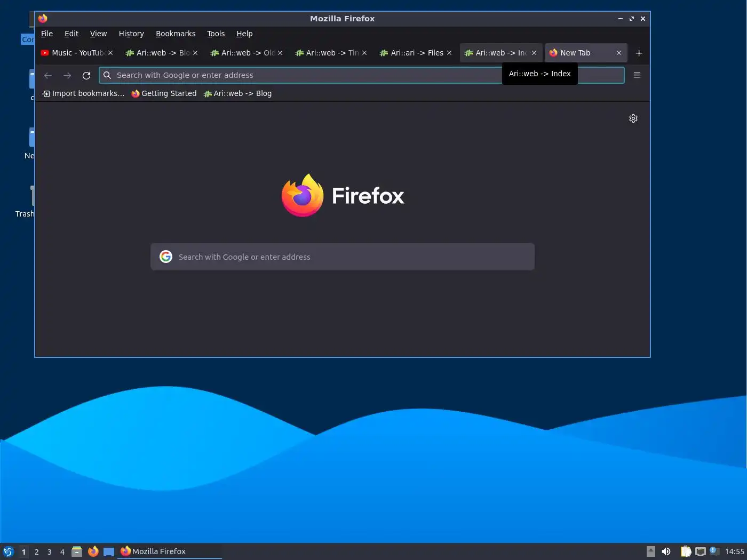Click the wired network tray icon
This screenshot has height=560, width=747.
point(701,551)
